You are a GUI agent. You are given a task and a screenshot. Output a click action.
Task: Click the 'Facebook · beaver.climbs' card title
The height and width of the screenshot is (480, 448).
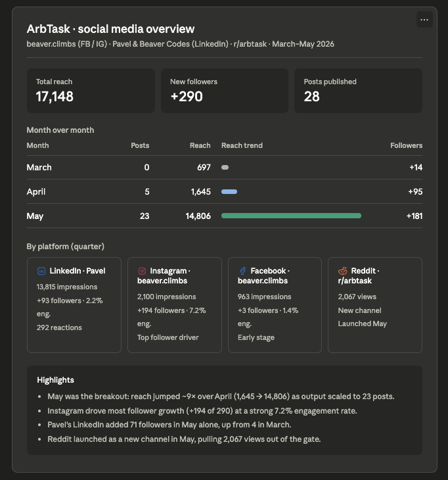pyautogui.click(x=264, y=276)
